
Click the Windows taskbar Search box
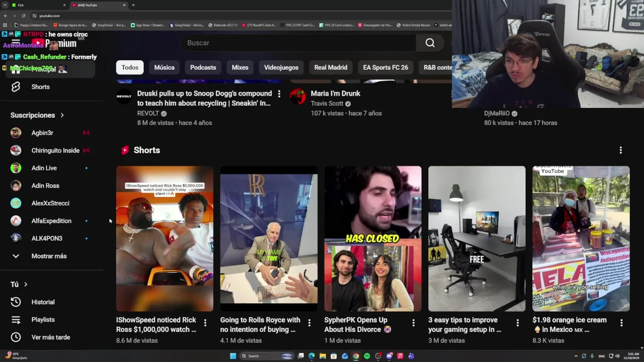tap(266, 356)
